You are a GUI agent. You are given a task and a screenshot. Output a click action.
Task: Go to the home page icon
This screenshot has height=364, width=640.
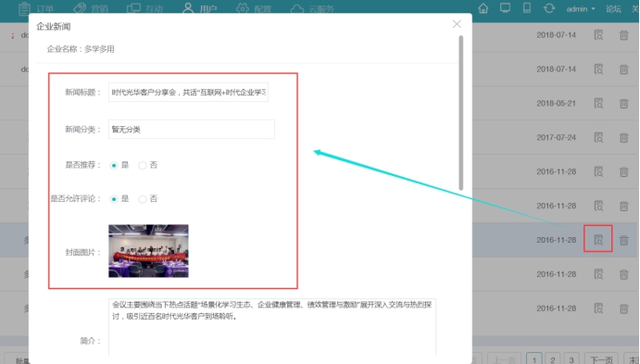pos(483,8)
